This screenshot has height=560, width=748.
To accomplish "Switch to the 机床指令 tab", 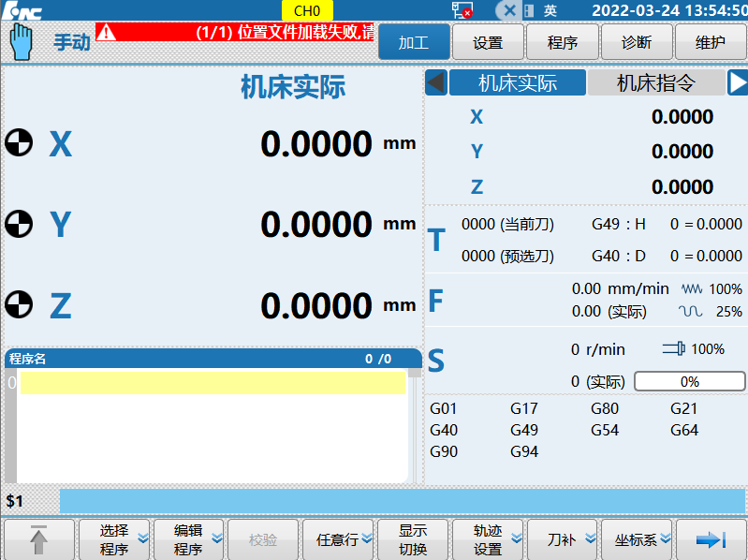I will [655, 83].
